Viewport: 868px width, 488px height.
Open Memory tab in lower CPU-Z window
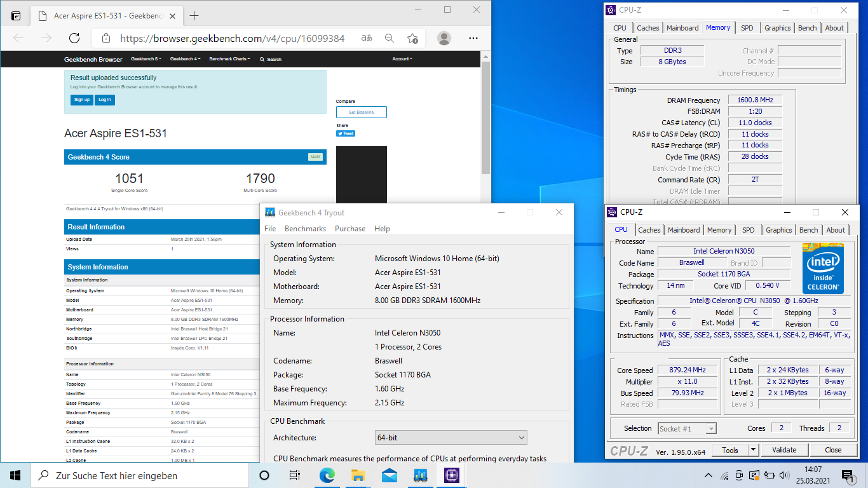[x=719, y=230]
